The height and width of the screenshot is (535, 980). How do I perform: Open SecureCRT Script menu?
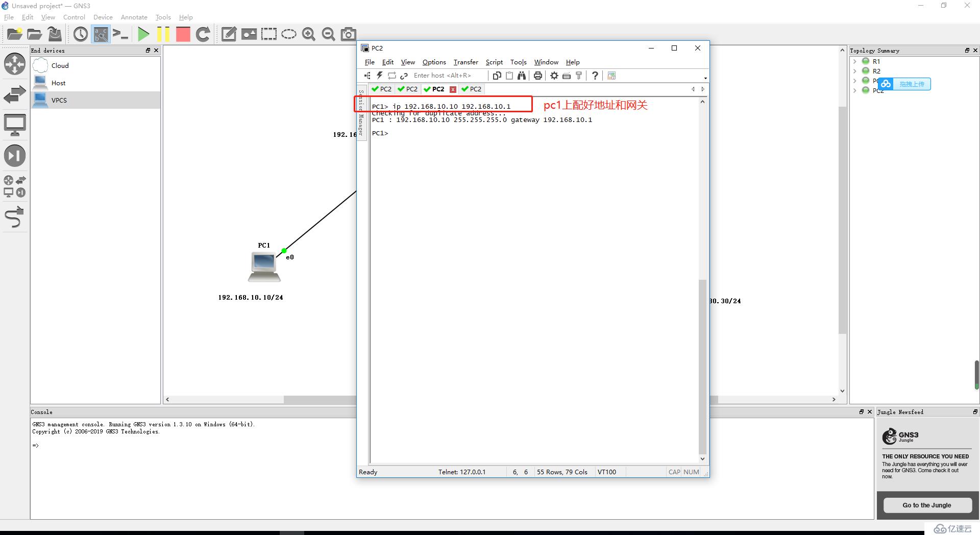(494, 62)
